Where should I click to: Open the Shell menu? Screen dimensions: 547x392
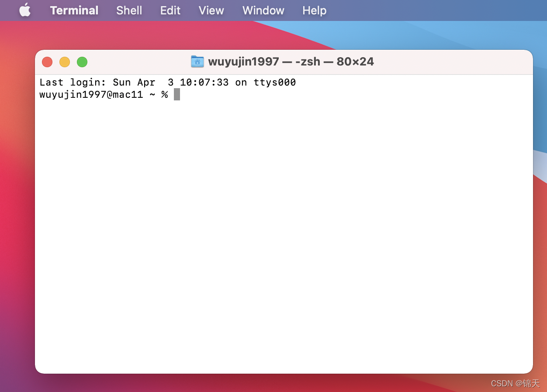click(x=129, y=10)
